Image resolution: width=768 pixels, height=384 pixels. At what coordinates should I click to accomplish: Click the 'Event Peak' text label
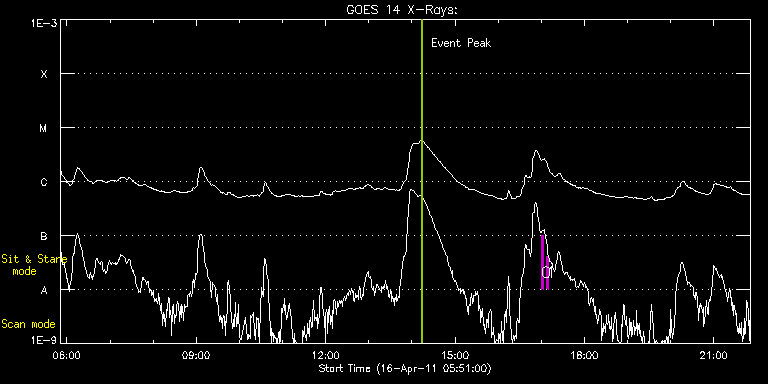tap(461, 43)
